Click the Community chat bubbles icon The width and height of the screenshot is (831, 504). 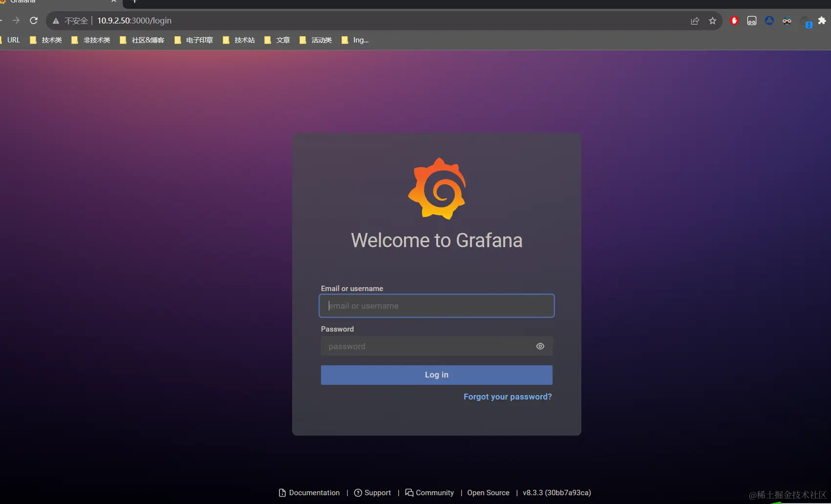click(x=409, y=493)
